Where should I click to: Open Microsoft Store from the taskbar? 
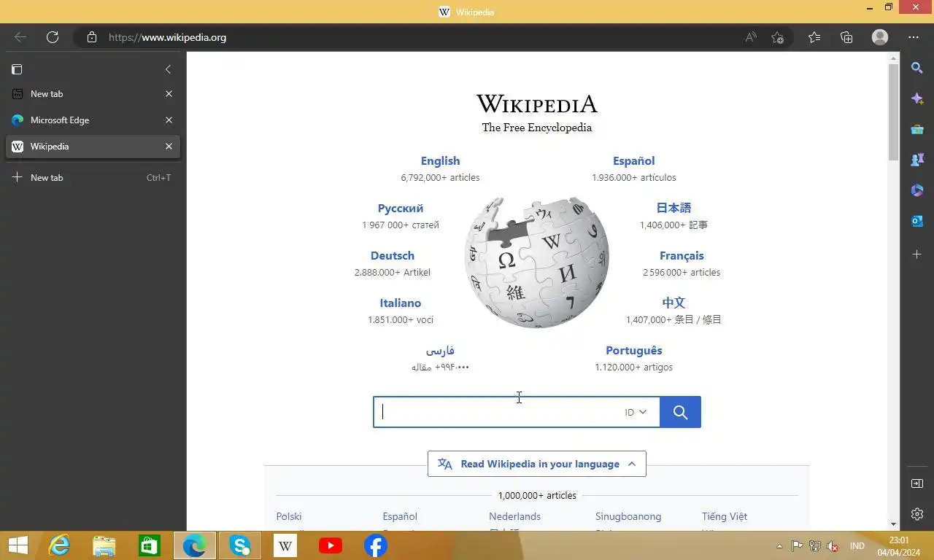(150, 545)
